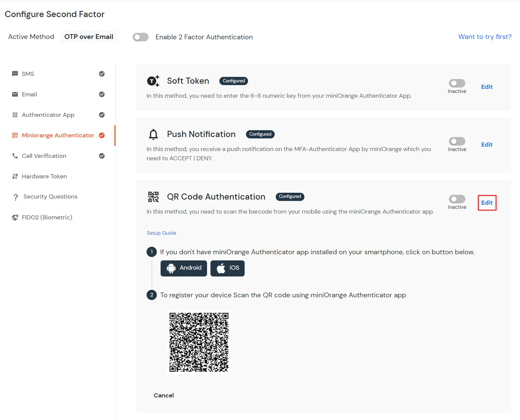
Task: Select the Active Method tab
Action: 31,37
